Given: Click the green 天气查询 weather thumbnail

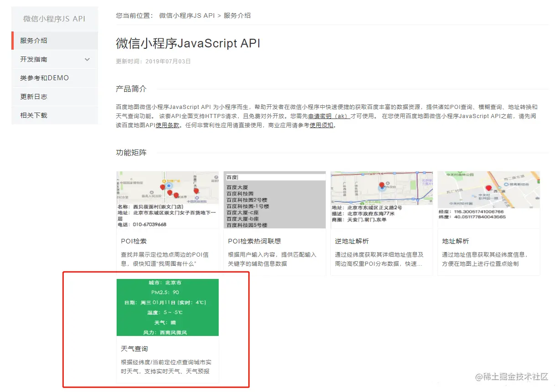Looking at the screenshot, I should (168, 307).
